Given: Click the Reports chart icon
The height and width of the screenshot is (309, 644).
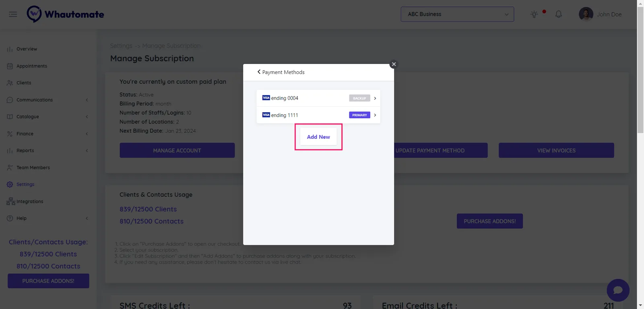Looking at the screenshot, I should click(10, 150).
